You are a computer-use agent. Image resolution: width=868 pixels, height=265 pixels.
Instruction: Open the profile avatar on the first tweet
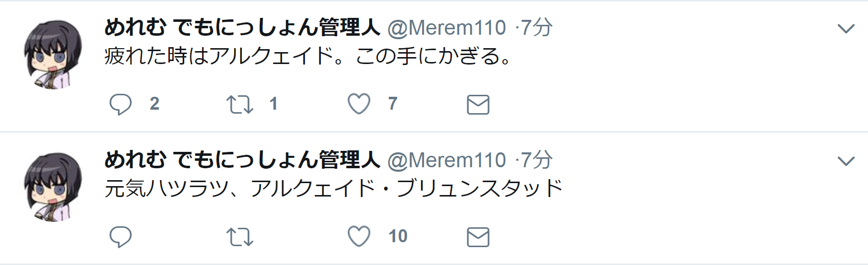pos(53,54)
